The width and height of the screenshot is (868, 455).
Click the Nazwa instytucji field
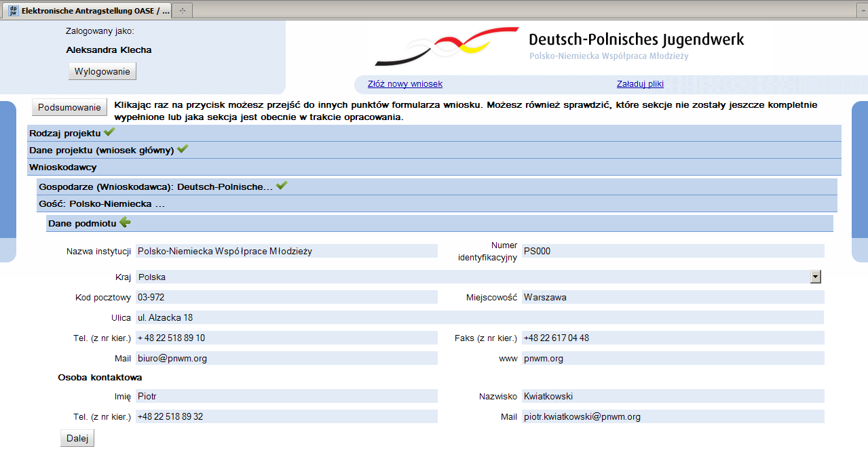(x=286, y=251)
